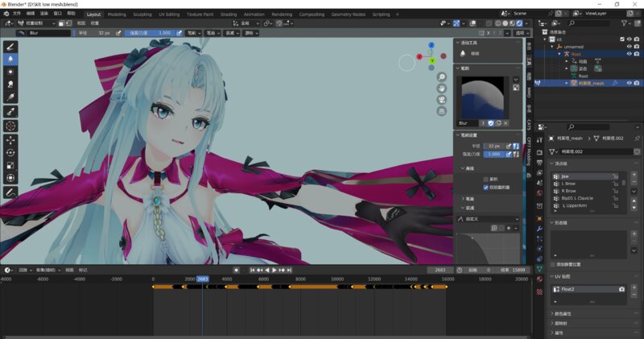Viewport: 644px width, 339px height.
Task: Toggle camera view in viewport
Action: (x=441, y=100)
